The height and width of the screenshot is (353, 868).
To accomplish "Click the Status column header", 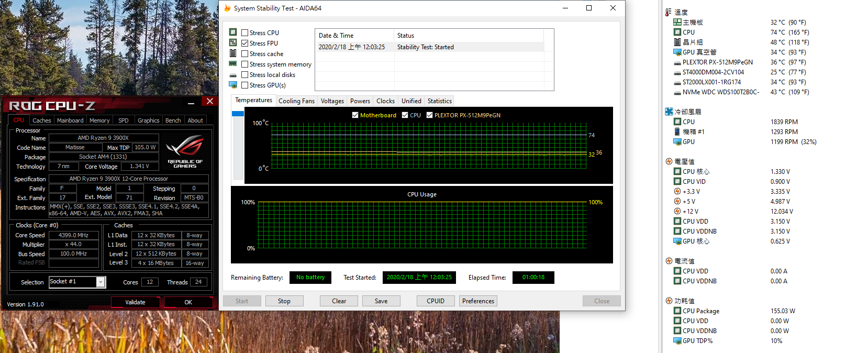I will 469,36.
